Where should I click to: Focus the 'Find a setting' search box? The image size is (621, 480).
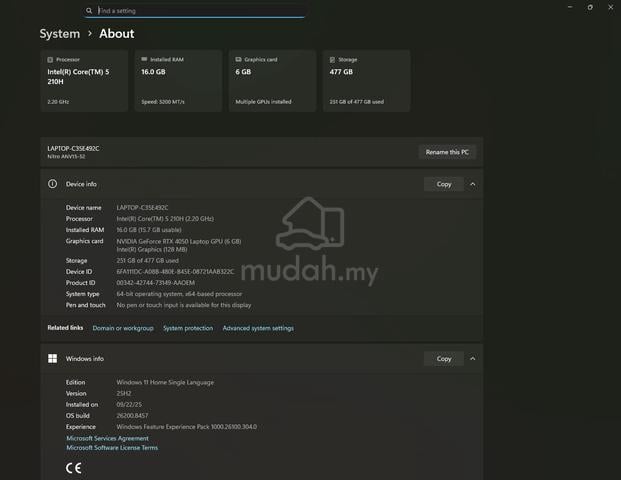(194, 11)
